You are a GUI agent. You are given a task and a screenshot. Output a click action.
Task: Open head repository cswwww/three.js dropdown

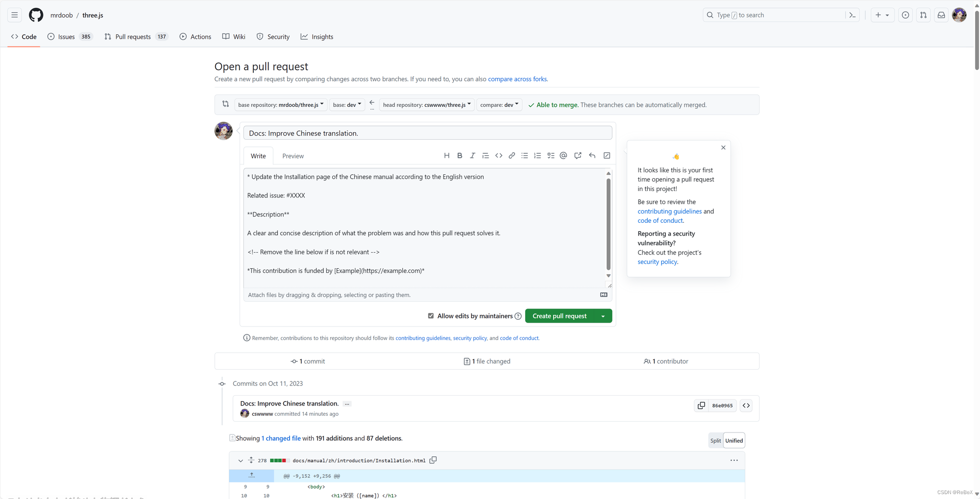427,105
